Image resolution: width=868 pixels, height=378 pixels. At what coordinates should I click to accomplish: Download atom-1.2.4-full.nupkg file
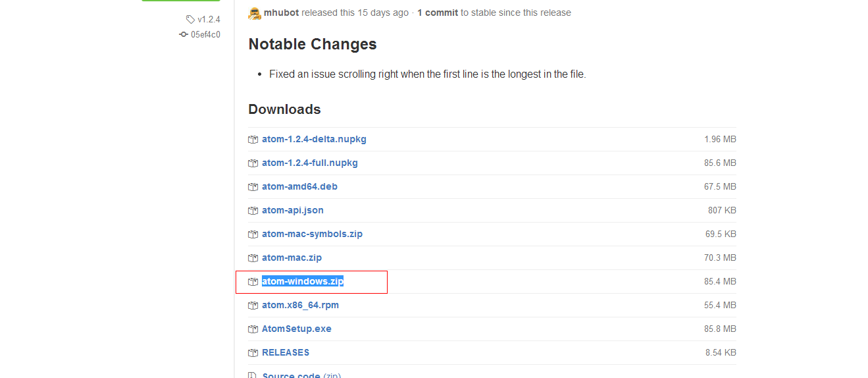coord(310,163)
